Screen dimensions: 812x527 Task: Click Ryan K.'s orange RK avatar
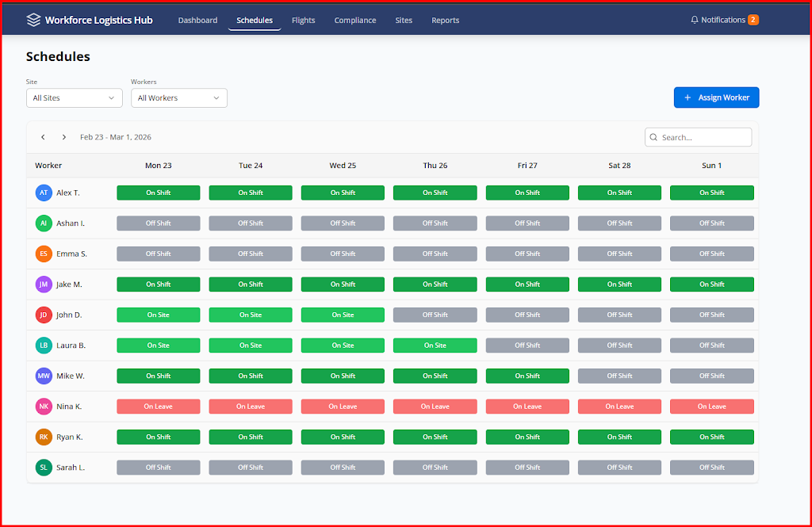pyautogui.click(x=44, y=437)
